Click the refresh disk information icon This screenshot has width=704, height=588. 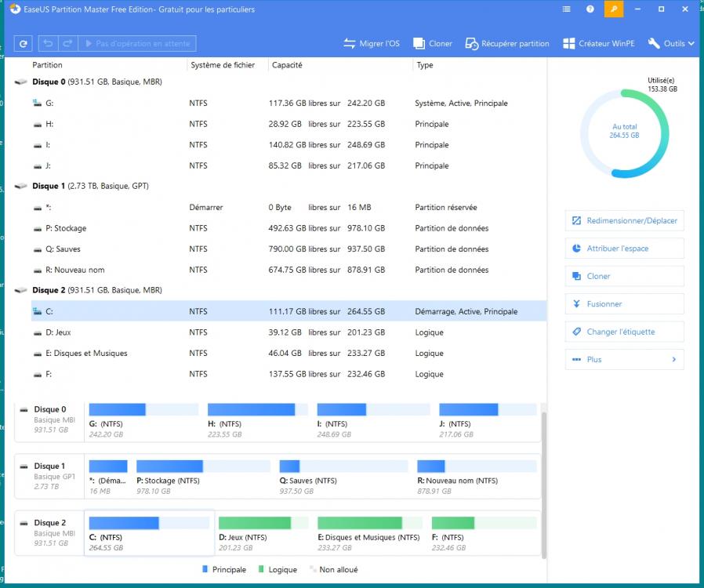click(x=24, y=44)
